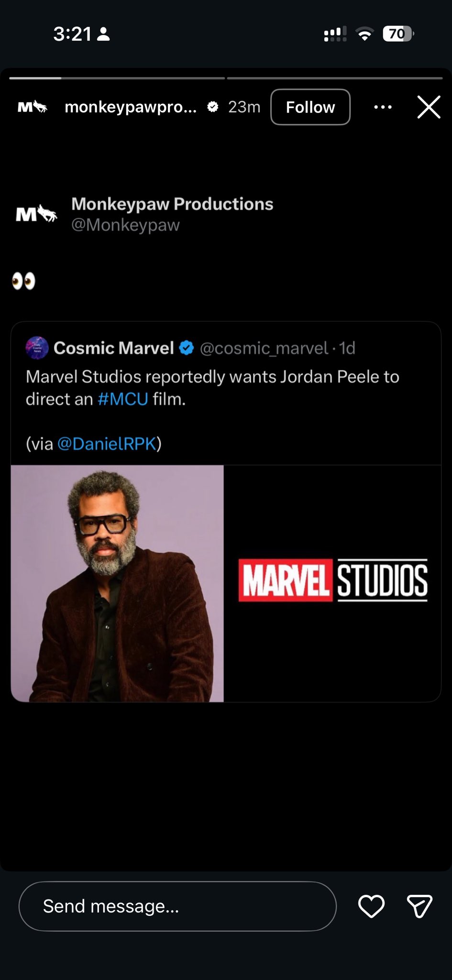Screen dimensions: 452x980
Task: Tap the Monkeypaw profile avatar in header
Action: tap(33, 107)
